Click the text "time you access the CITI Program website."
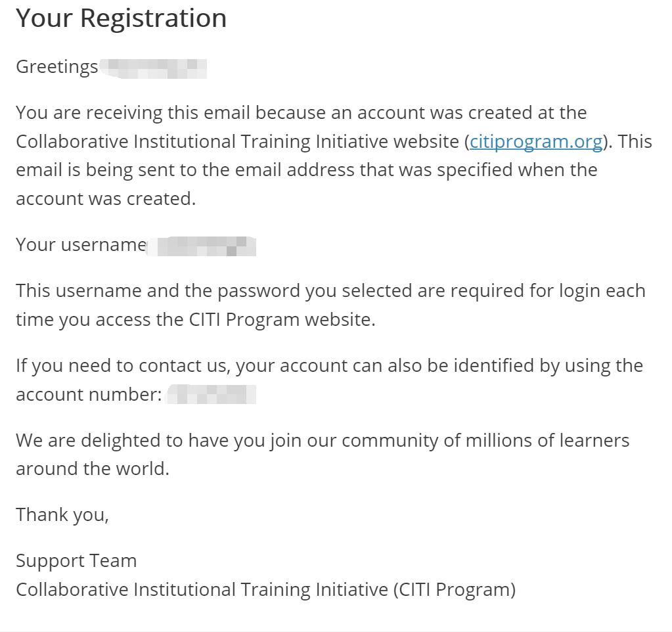The height and width of the screenshot is (632, 672). [196, 320]
